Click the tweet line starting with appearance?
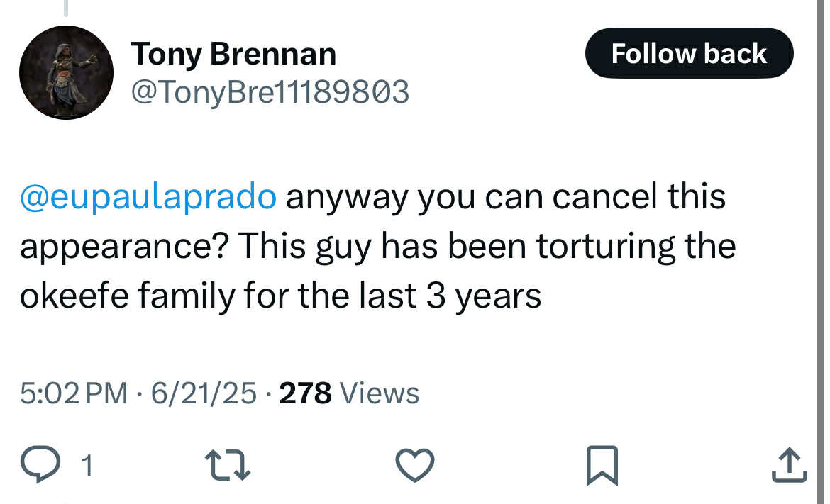830x504 pixels. 378,247
